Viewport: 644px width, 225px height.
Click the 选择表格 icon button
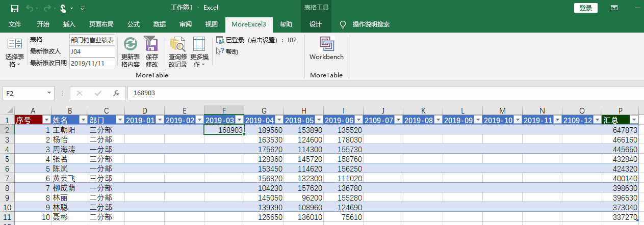click(x=14, y=53)
